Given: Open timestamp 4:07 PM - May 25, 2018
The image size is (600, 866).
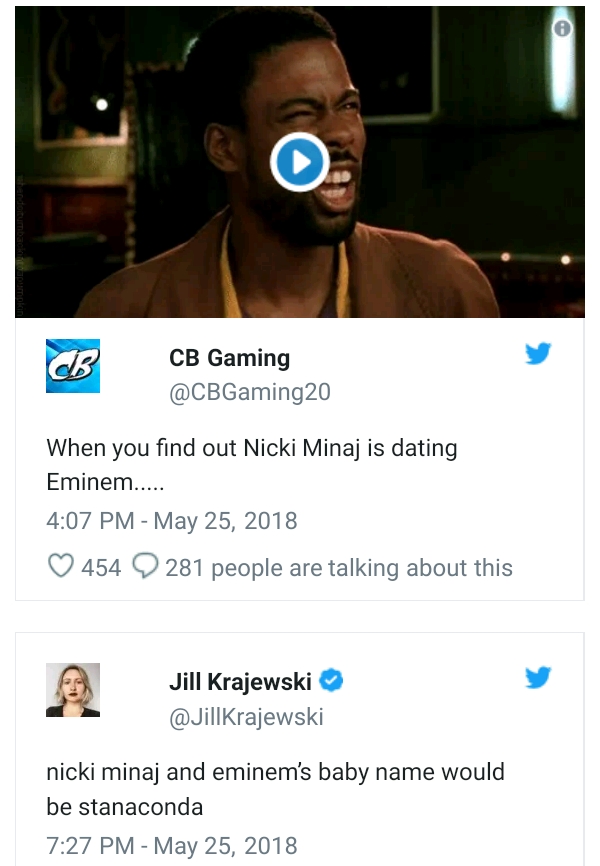Looking at the screenshot, I should (172, 521).
